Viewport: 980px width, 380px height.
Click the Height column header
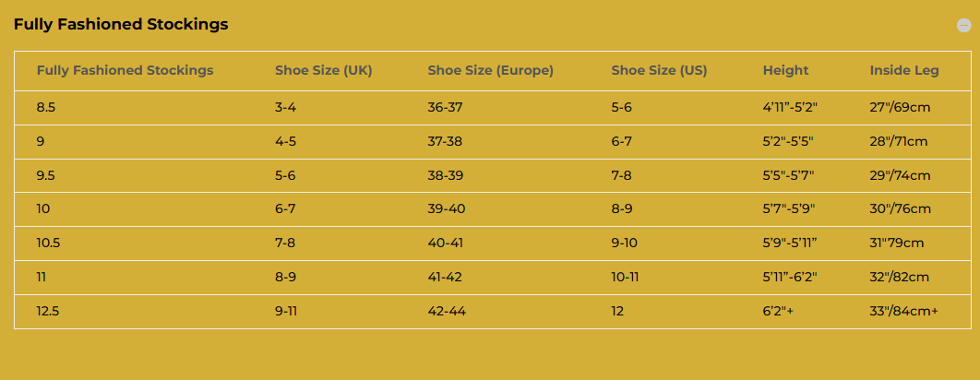click(785, 71)
